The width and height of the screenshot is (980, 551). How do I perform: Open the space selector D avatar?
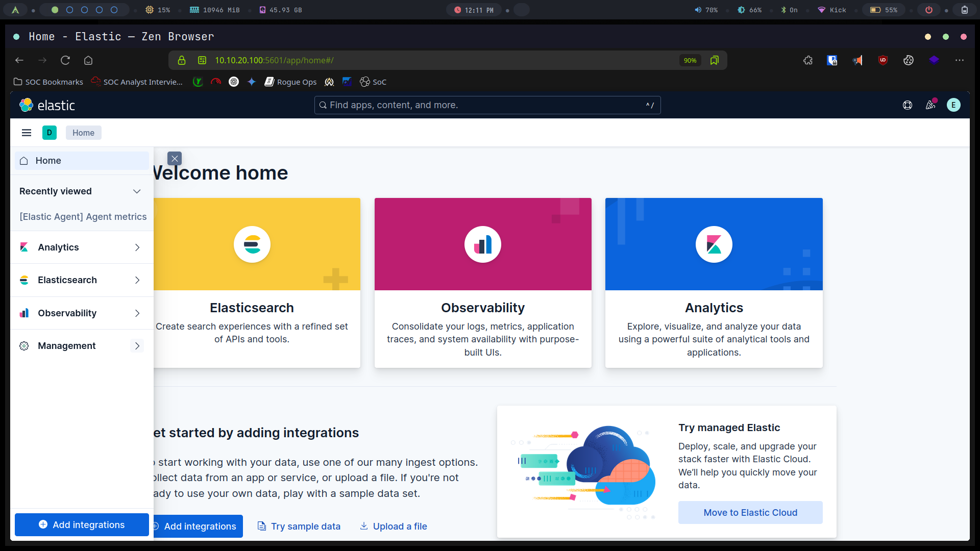click(x=50, y=133)
